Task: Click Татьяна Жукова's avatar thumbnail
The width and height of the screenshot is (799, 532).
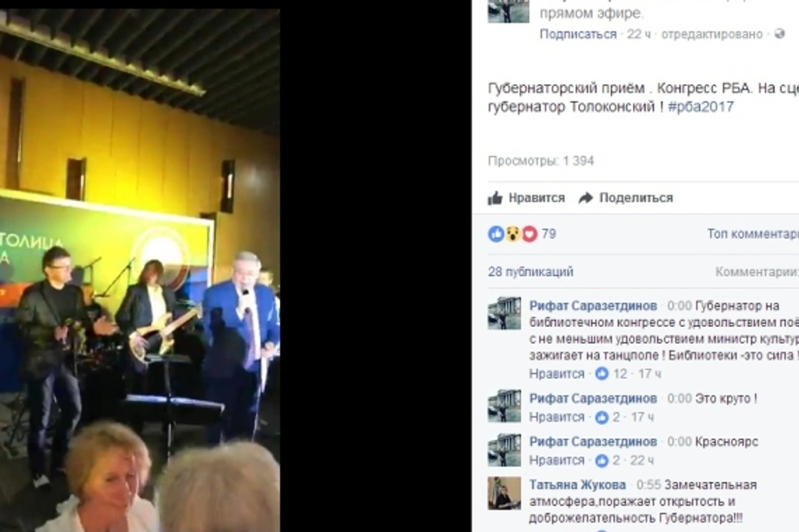Action: pos(504,493)
